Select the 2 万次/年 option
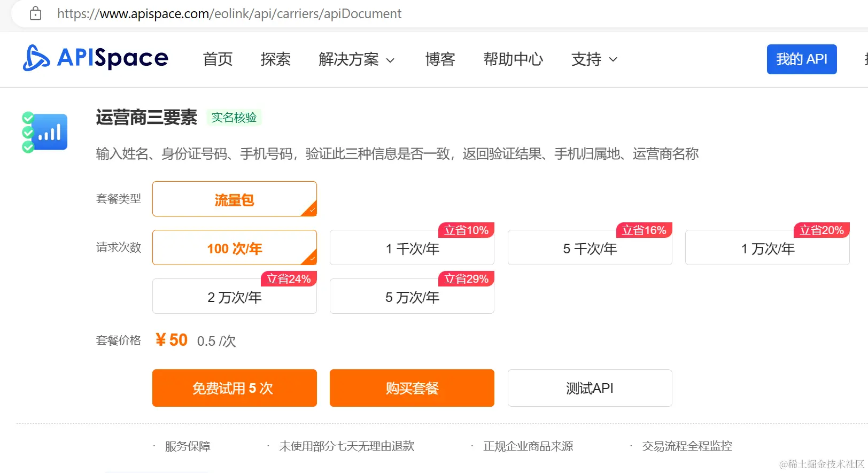The width and height of the screenshot is (868, 473). [235, 297]
